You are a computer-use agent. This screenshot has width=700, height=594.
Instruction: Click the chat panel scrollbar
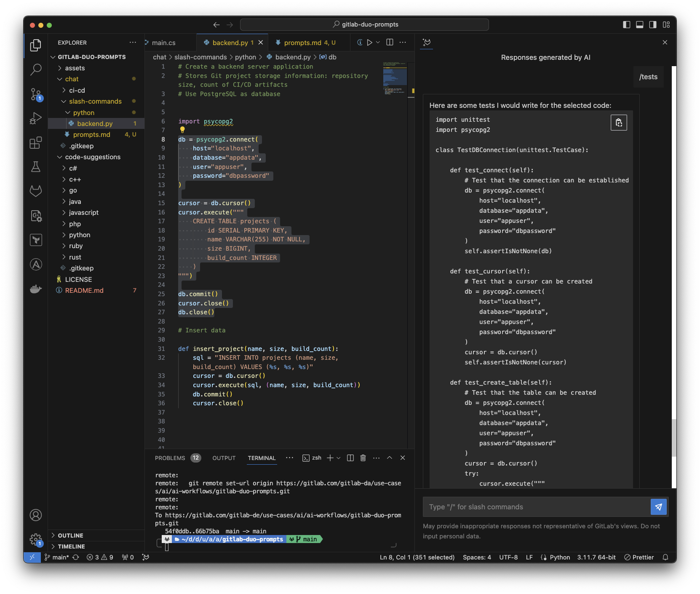(x=674, y=438)
